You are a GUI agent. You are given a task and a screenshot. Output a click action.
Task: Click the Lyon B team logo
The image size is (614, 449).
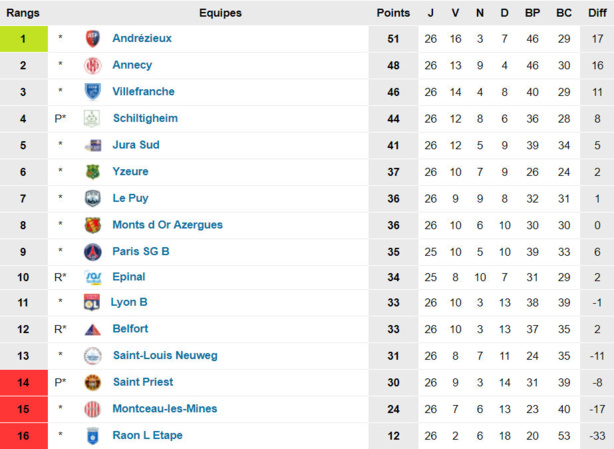93,303
